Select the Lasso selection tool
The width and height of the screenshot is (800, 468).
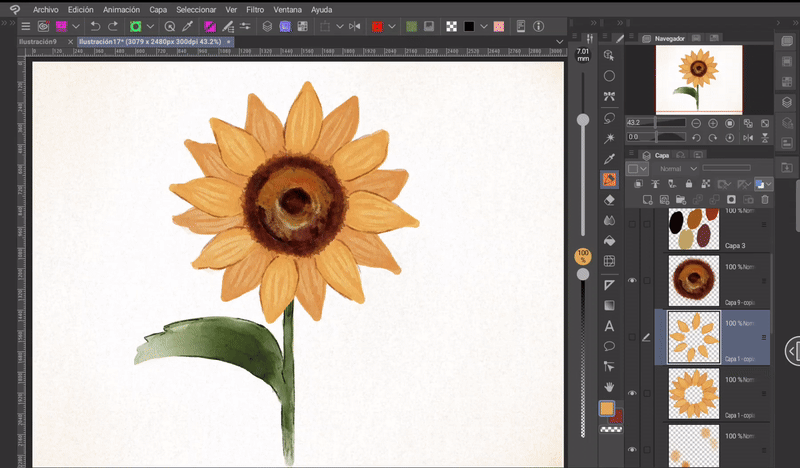(609, 117)
